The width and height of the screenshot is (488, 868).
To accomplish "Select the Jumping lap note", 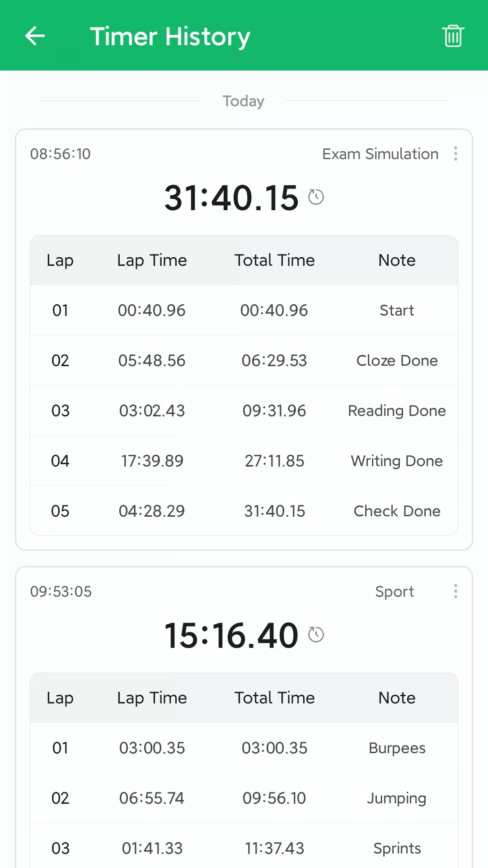I will tap(397, 798).
